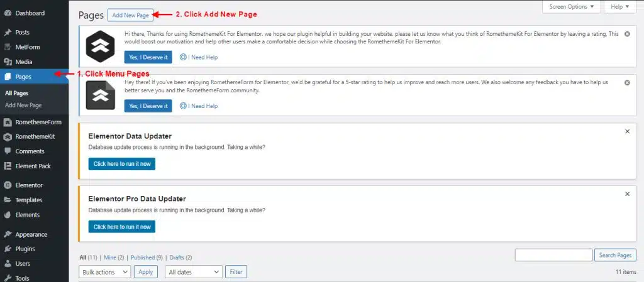Open the All dates filter dropdown
The image size is (644, 282).
194,272
